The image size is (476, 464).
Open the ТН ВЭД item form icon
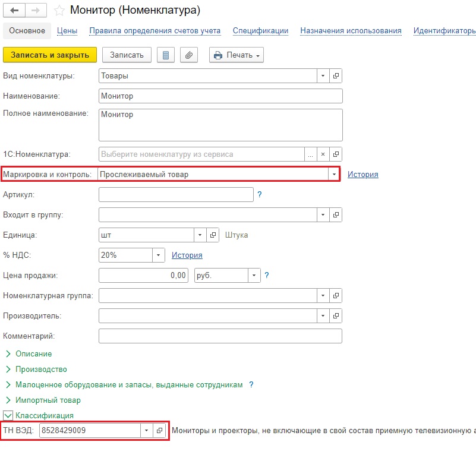[x=159, y=430]
